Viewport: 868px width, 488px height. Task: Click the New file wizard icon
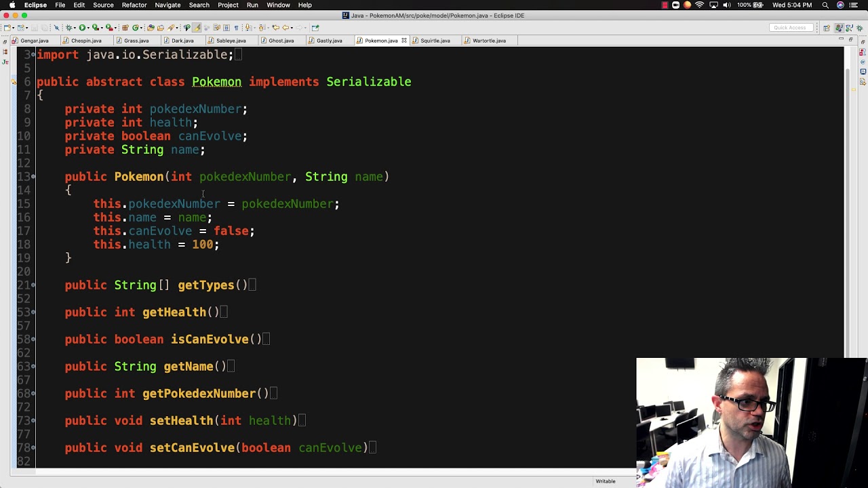click(7, 27)
